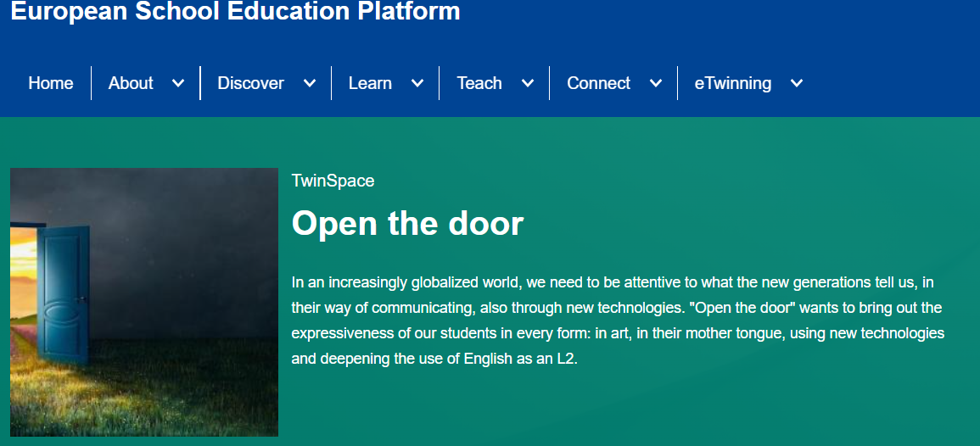
Task: Open the eTwinning menu item
Action: click(x=732, y=83)
